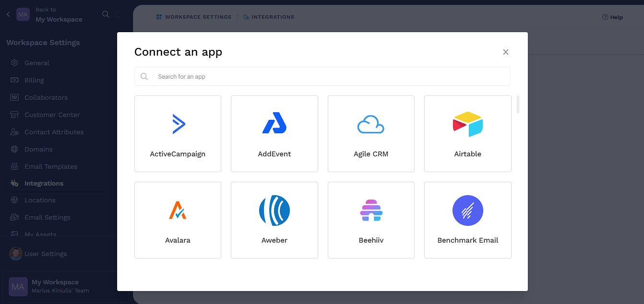The width and height of the screenshot is (644, 304).
Task: Click the Locations globe icon
Action: click(15, 200)
